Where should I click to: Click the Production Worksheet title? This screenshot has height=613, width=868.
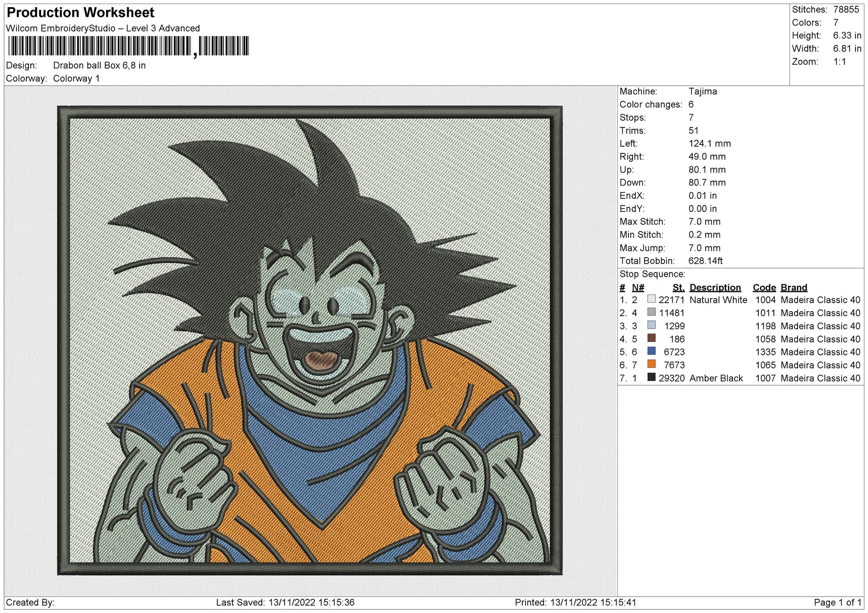[x=81, y=12]
